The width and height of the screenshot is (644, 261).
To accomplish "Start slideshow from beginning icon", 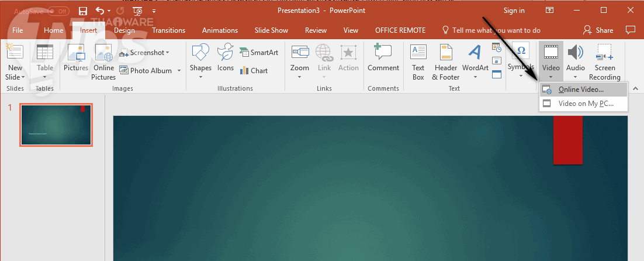I will click(138, 11).
